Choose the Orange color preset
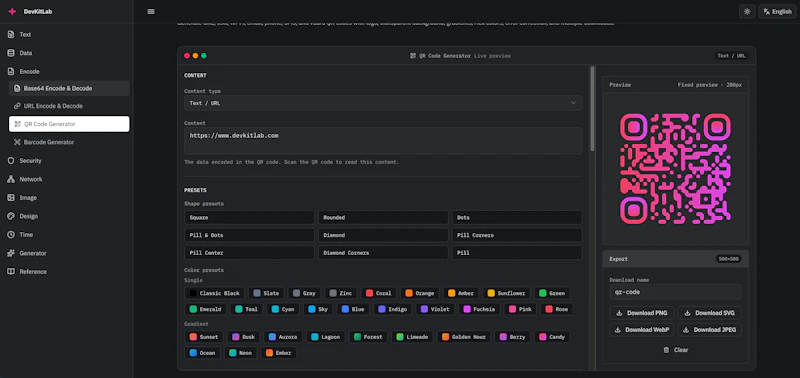800x378 pixels. tap(420, 293)
